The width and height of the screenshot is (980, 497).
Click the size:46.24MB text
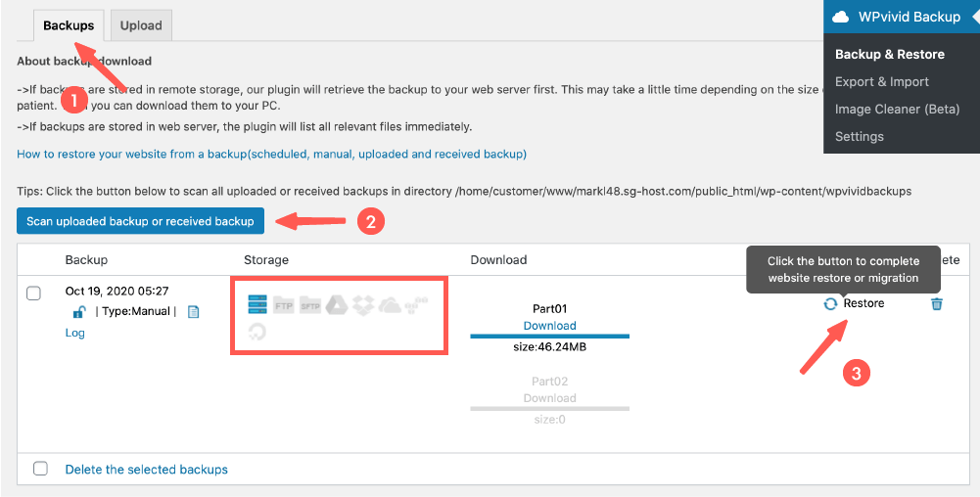click(x=550, y=347)
